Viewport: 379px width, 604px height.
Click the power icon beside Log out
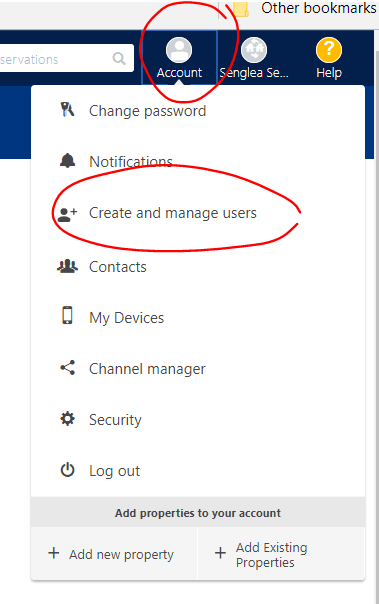(67, 470)
